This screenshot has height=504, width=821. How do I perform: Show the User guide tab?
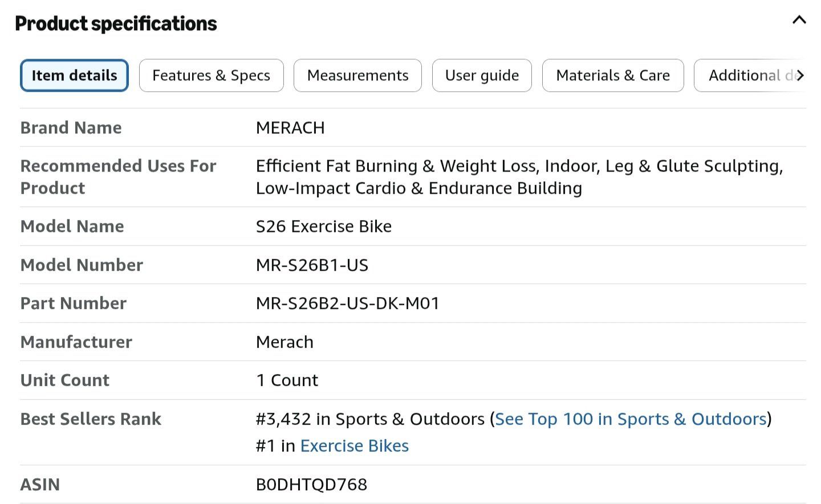[482, 75]
